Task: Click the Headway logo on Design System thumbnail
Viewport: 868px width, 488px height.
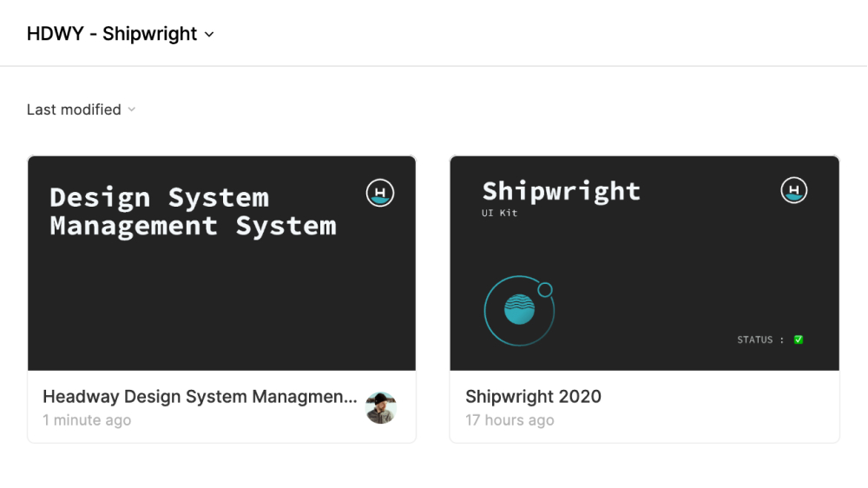Action: point(380,193)
